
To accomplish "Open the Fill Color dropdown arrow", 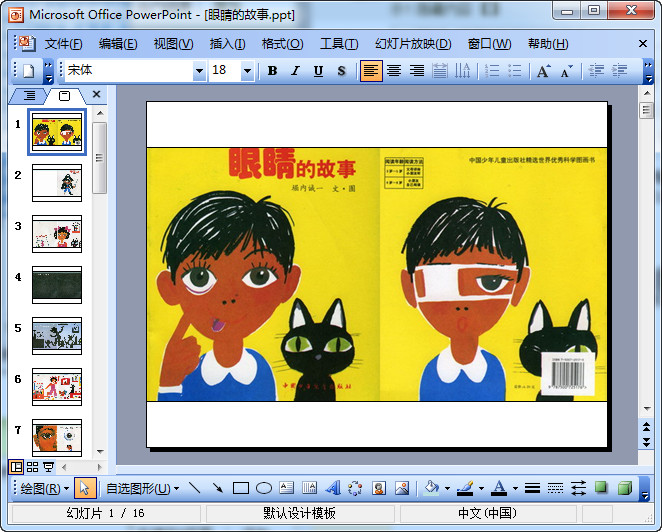I will click(x=447, y=489).
